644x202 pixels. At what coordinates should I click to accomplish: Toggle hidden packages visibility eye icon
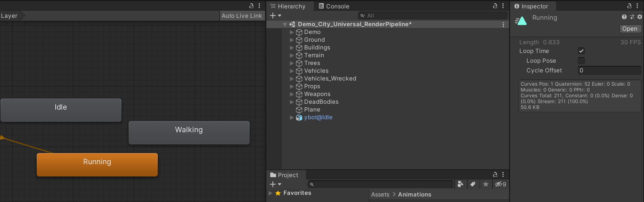click(501, 184)
